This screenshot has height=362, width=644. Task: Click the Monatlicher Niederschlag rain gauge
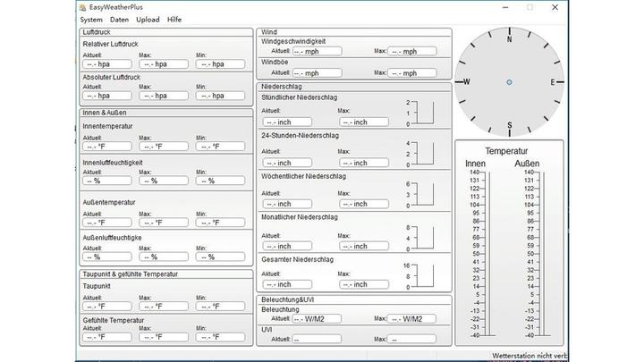(x=425, y=238)
